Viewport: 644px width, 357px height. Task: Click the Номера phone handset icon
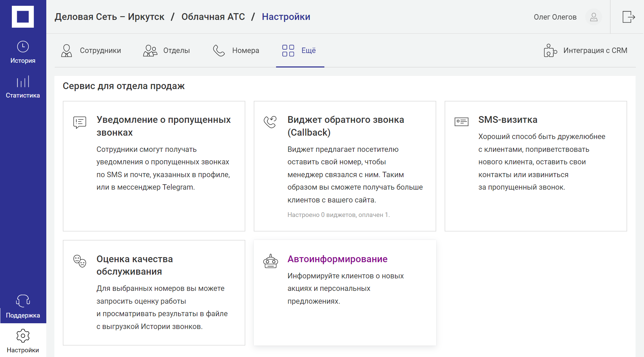click(x=219, y=51)
